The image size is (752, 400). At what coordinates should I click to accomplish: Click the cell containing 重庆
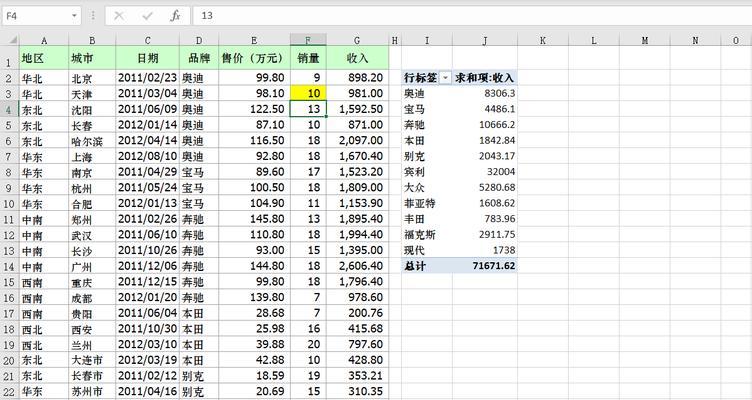[x=92, y=282]
